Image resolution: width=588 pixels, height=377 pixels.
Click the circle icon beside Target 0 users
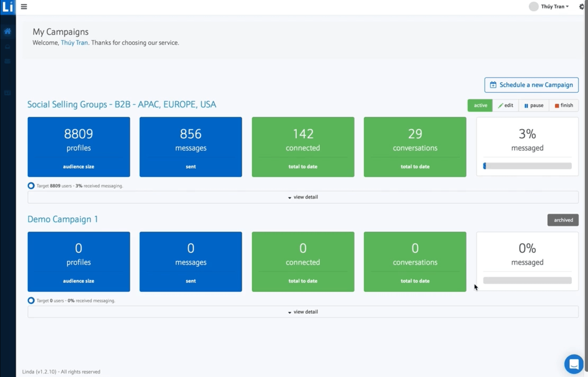pos(31,300)
